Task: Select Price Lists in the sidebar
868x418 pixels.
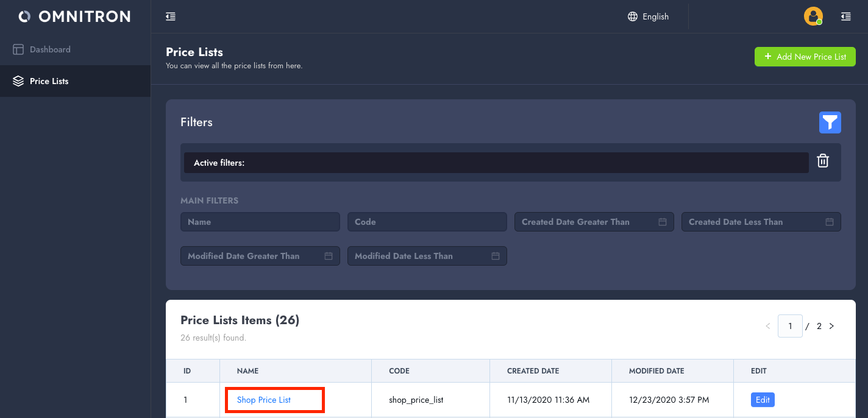Action: point(49,81)
